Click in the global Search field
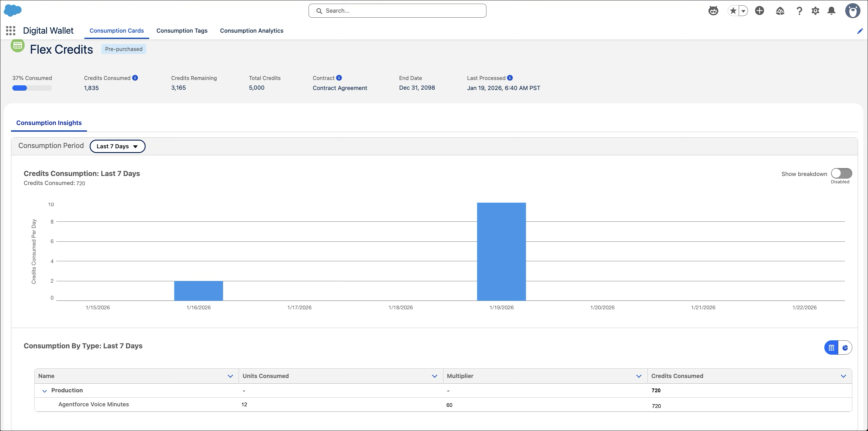Image resolution: width=868 pixels, height=431 pixels. (397, 11)
